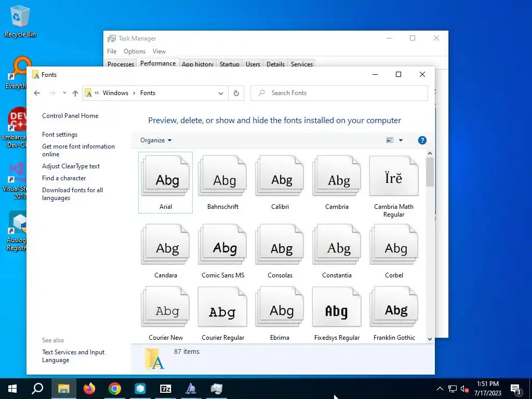The height and width of the screenshot is (399, 532).
Task: Select the Courier New font icon
Action: coord(166,307)
